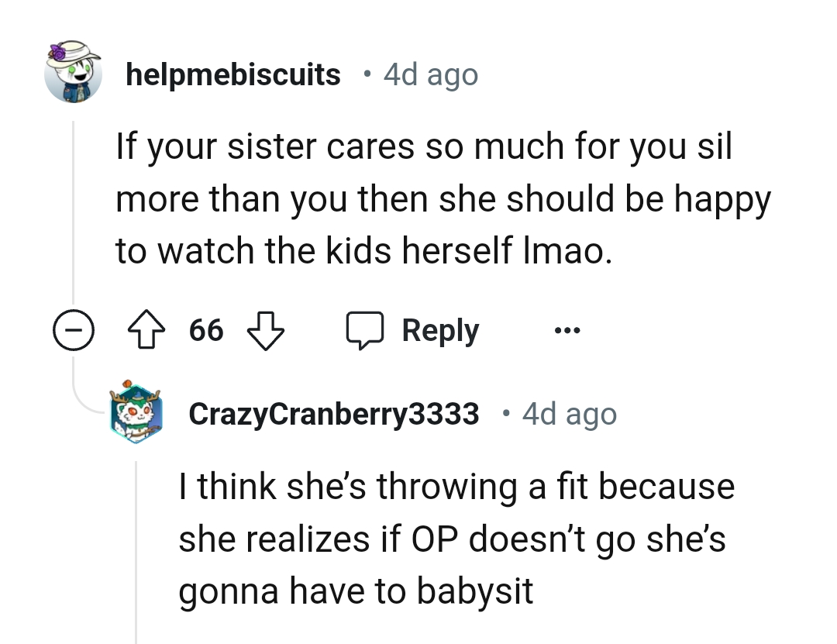
Task: Click CrazyCranberry3333's avatar
Action: tap(136, 412)
